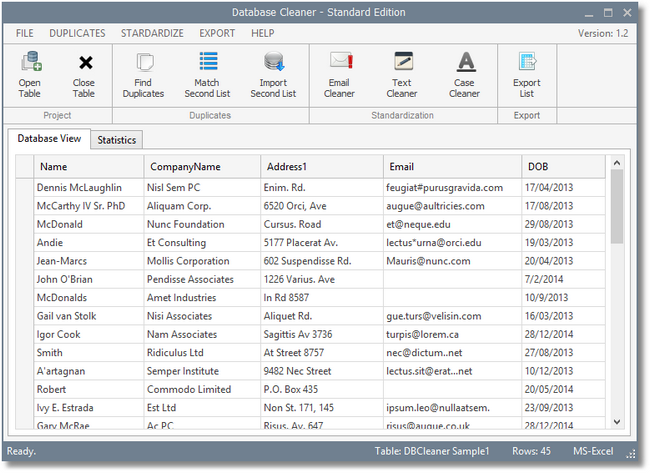
Task: Click the Open Table icon
Action: 30,63
